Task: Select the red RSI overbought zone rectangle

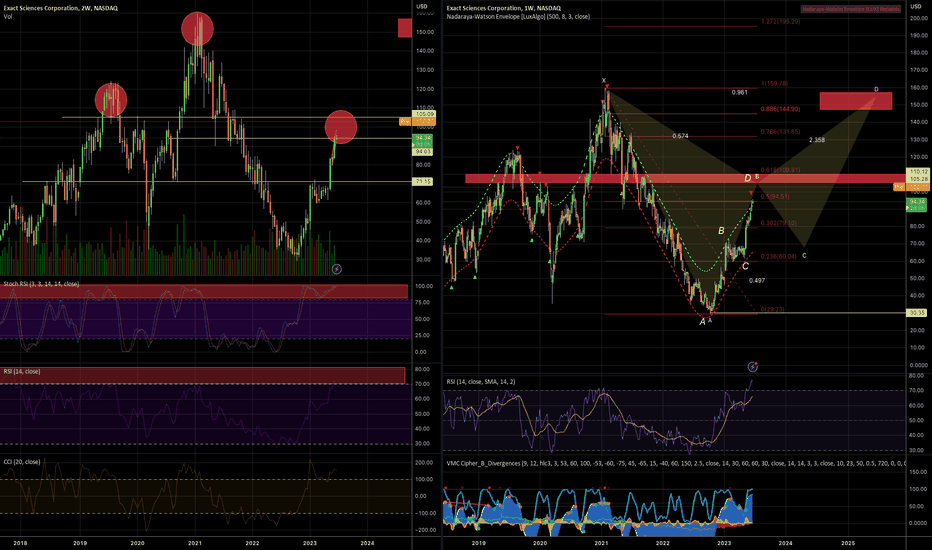Action: point(203,376)
